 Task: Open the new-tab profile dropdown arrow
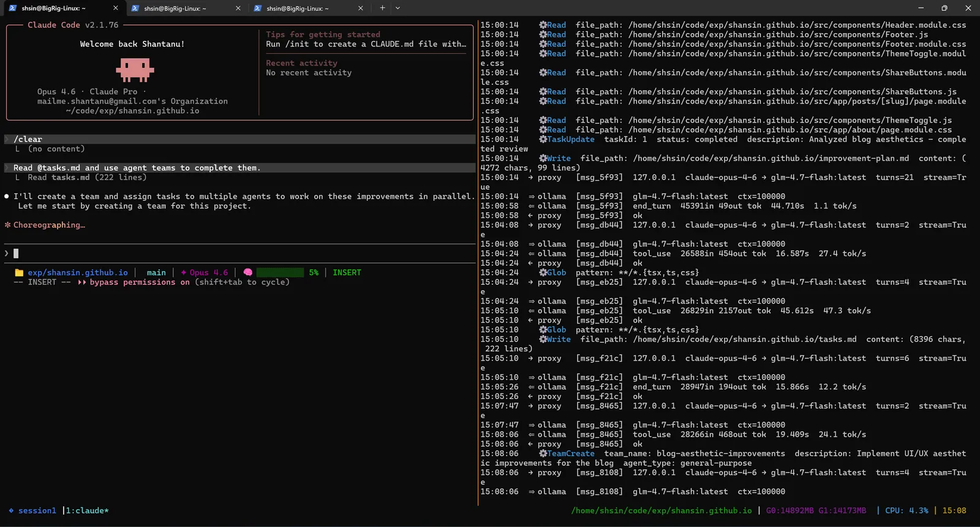tap(398, 8)
